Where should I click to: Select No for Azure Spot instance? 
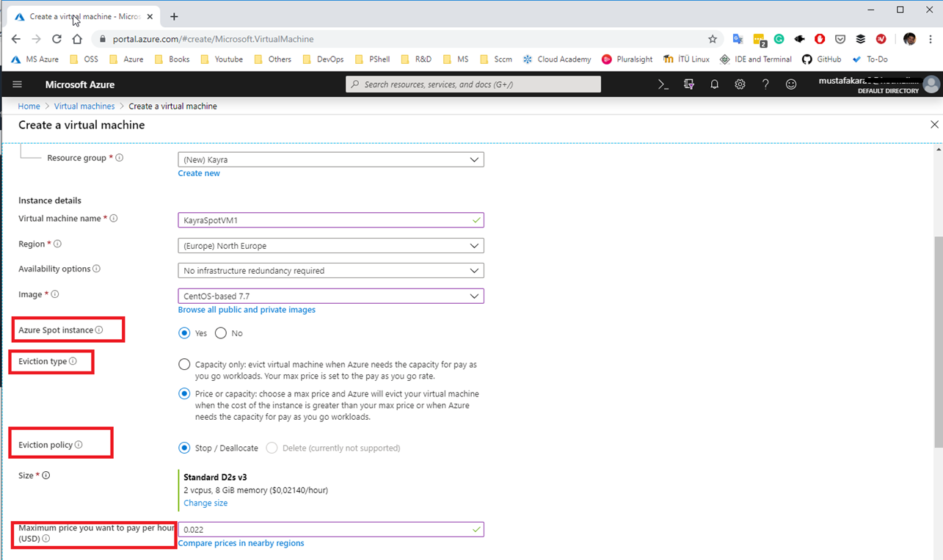pos(221,333)
